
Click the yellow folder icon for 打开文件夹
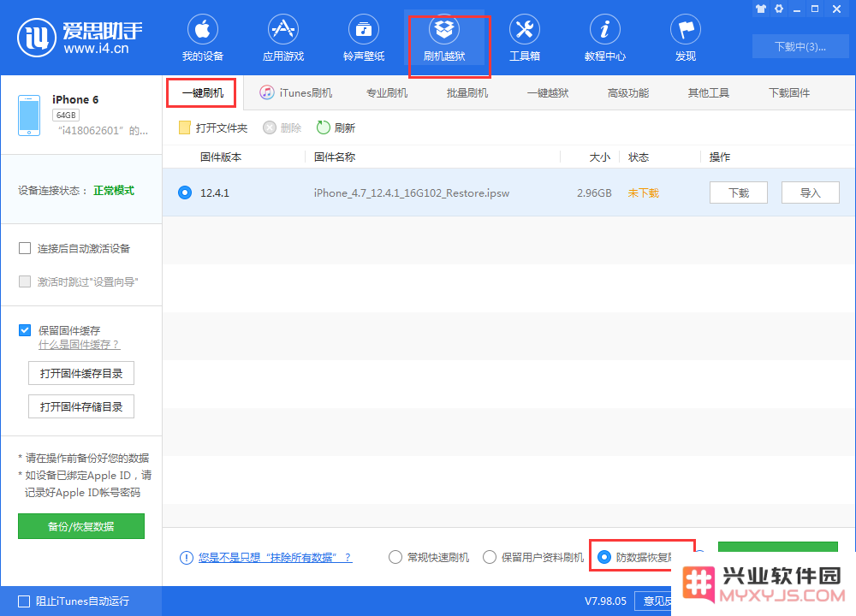(x=185, y=127)
